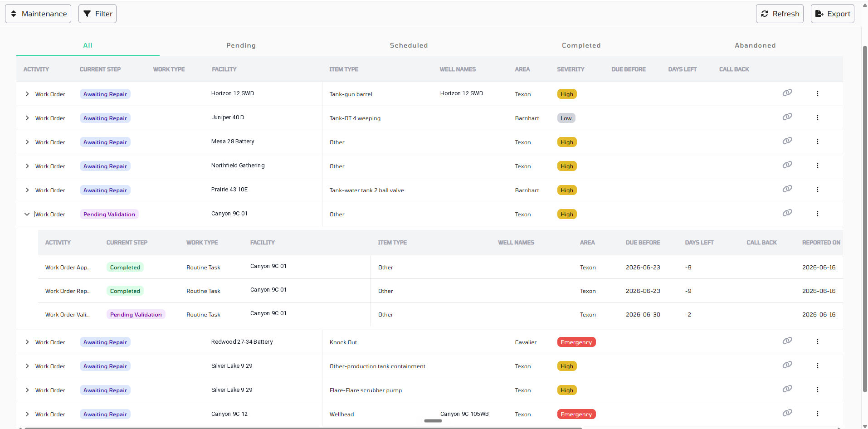The height and width of the screenshot is (429, 868).
Task: Switch to the Completed tab
Action: 581,45
